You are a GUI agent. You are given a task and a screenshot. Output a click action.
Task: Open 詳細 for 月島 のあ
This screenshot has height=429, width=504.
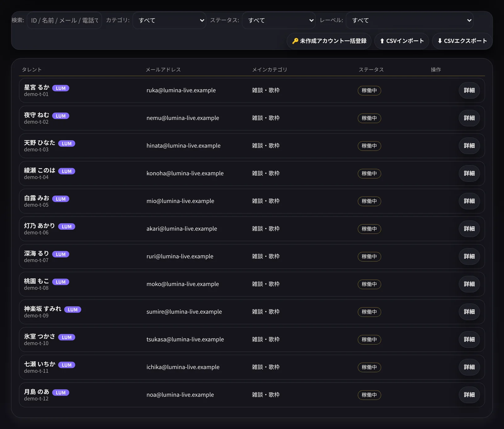click(x=469, y=395)
